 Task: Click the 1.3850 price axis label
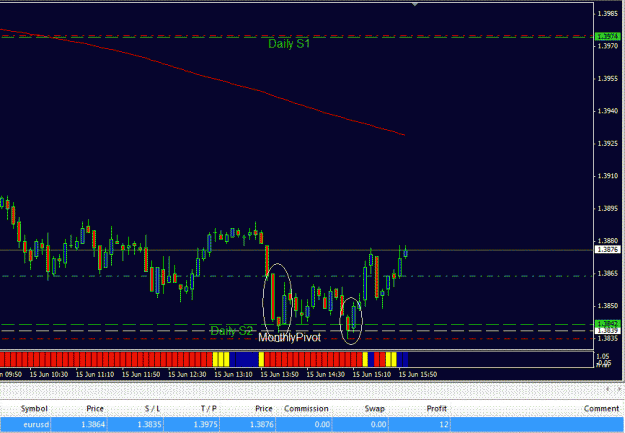point(608,306)
